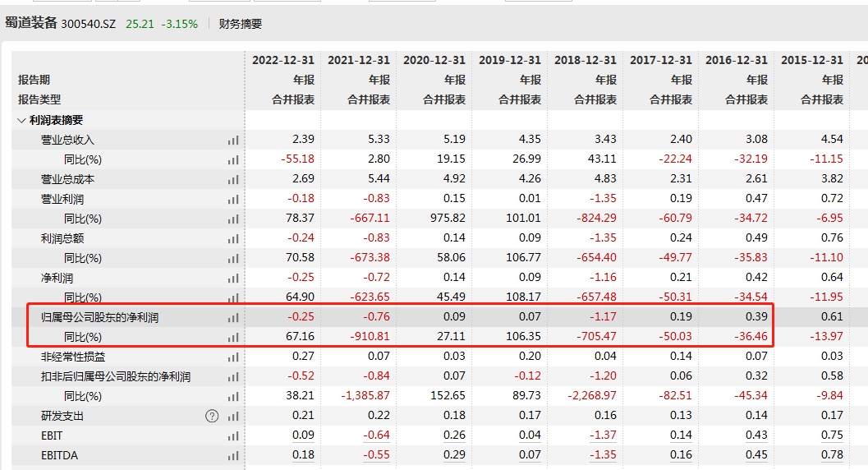
Task: Open chart icon for 净利润 row
Action: tap(233, 278)
